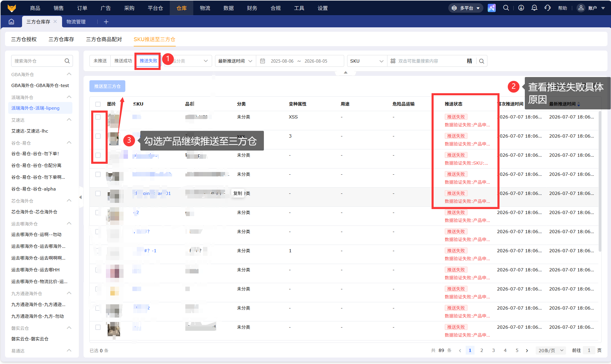Image resolution: width=611 pixels, height=364 pixels.
Task: Go to the previous page arrow
Action: (x=460, y=350)
